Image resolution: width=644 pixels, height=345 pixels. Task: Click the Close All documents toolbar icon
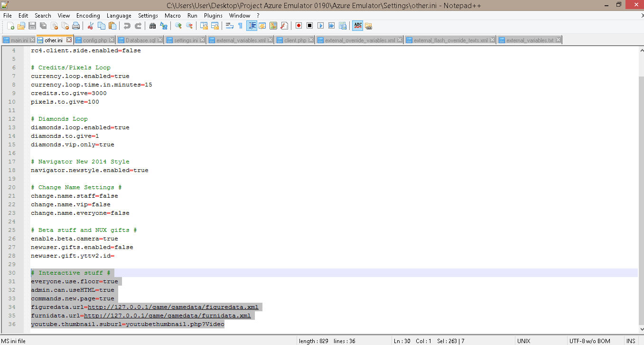point(65,26)
